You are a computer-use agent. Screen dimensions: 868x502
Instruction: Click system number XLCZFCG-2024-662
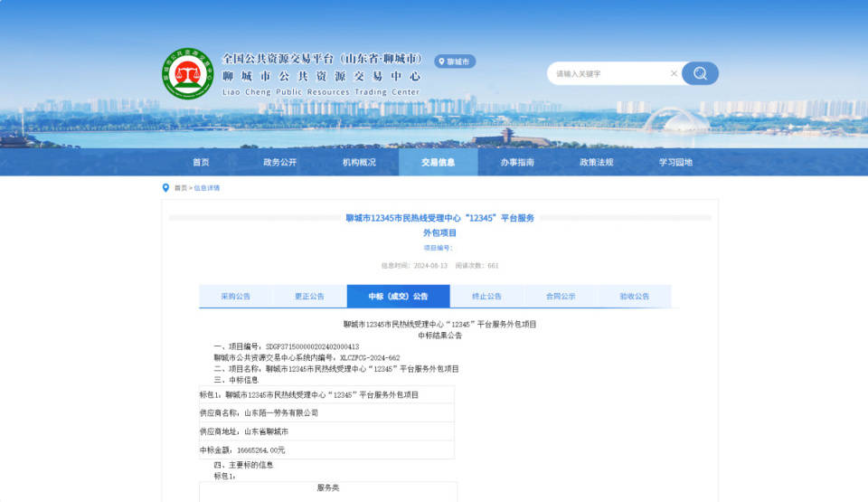point(370,358)
